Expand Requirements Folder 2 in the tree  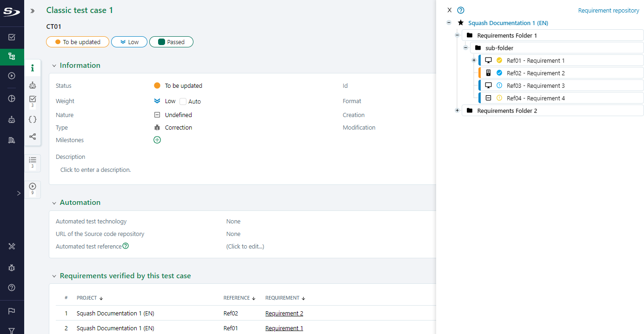457,111
